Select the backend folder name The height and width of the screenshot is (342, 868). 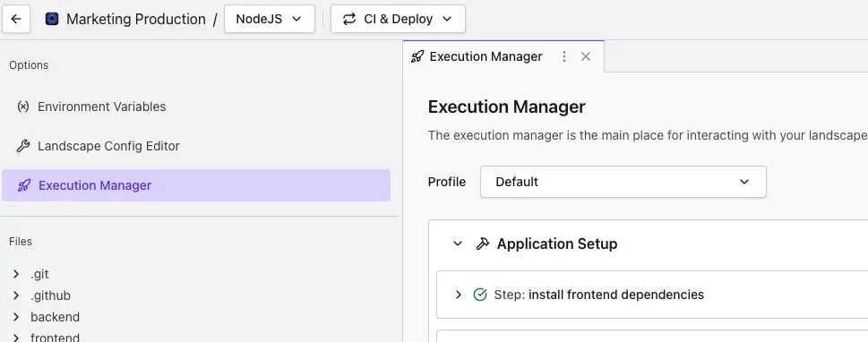55,317
